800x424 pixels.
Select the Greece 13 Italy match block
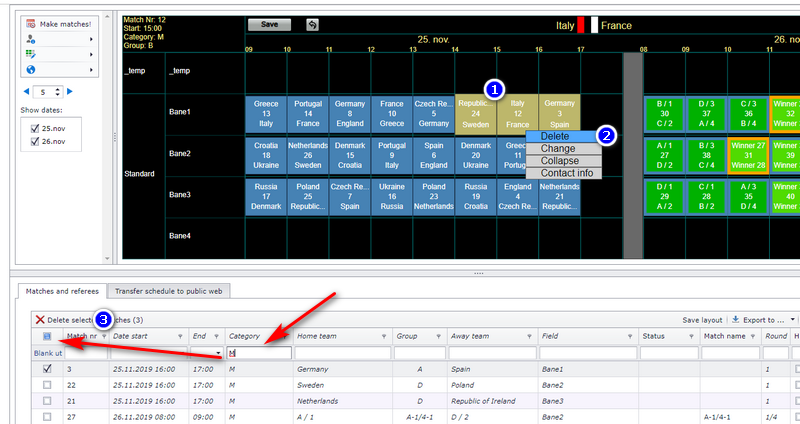266,113
